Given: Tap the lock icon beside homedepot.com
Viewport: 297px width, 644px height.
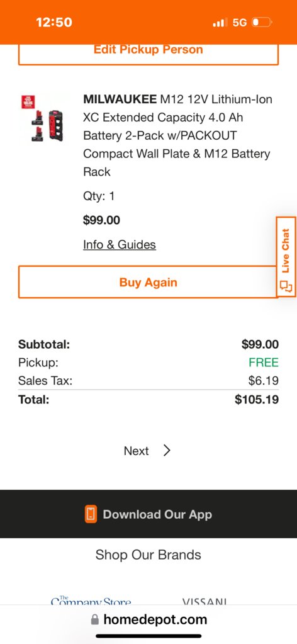Looking at the screenshot, I should (95, 619).
